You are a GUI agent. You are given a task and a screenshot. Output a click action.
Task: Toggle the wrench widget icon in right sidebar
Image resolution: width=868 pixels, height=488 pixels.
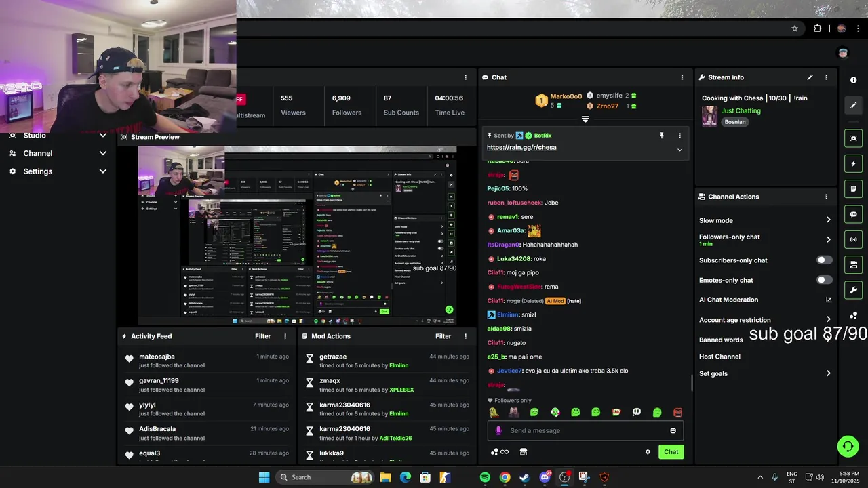click(x=853, y=290)
